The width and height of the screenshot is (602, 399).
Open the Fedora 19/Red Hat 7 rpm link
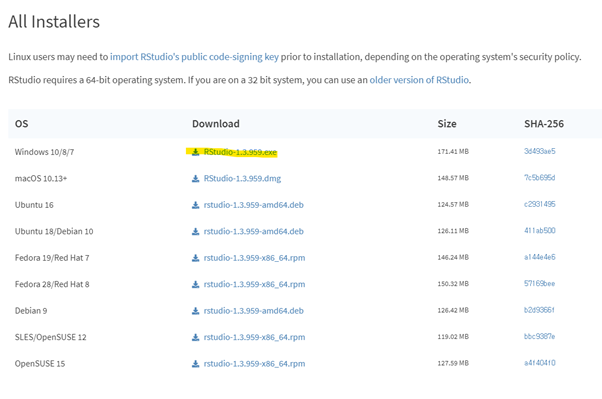pos(254,258)
